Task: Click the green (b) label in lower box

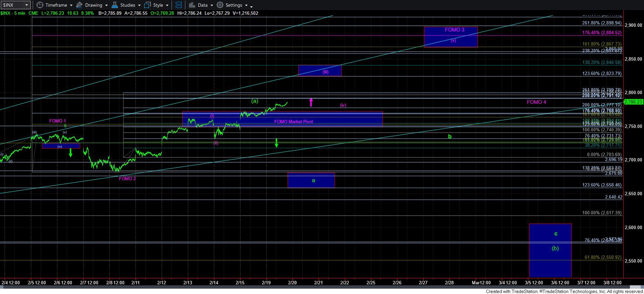Action: point(555,248)
